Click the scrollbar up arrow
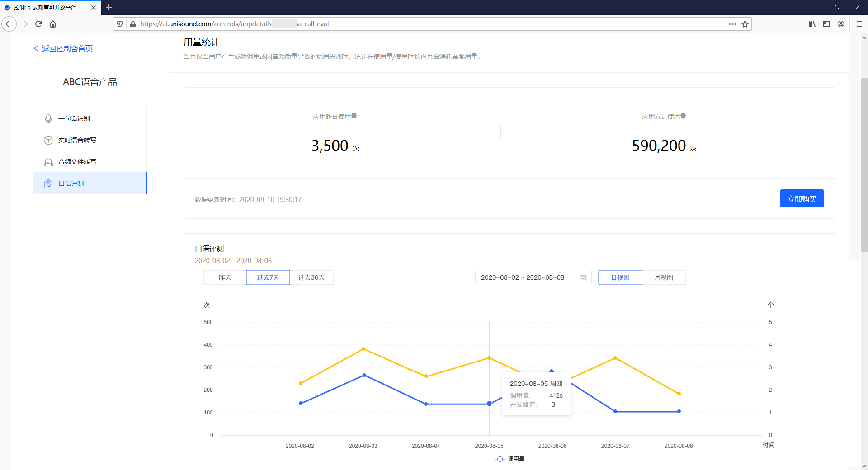This screenshot has width=868, height=470. pos(864,38)
